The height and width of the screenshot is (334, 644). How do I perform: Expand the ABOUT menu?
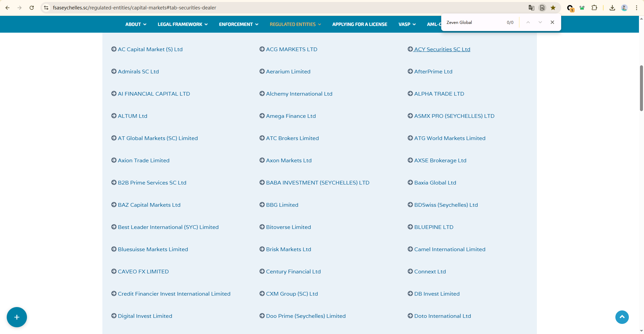(x=136, y=24)
